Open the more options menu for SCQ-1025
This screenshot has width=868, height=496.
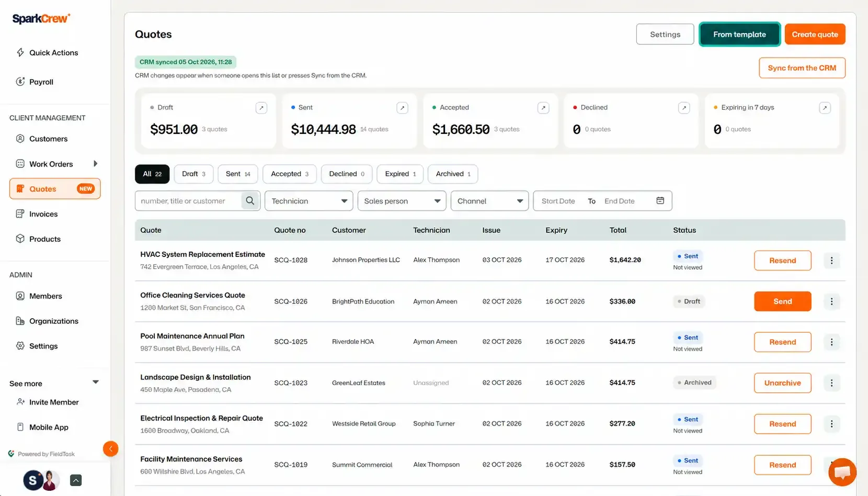pos(831,342)
